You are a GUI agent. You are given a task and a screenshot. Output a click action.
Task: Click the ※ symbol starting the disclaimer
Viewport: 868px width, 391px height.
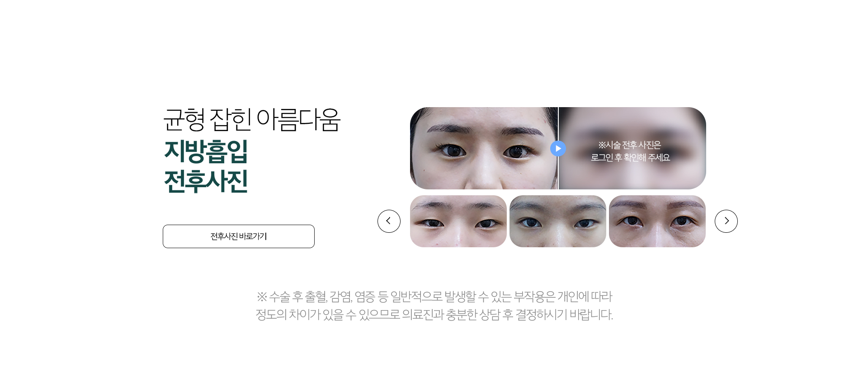pyautogui.click(x=262, y=297)
